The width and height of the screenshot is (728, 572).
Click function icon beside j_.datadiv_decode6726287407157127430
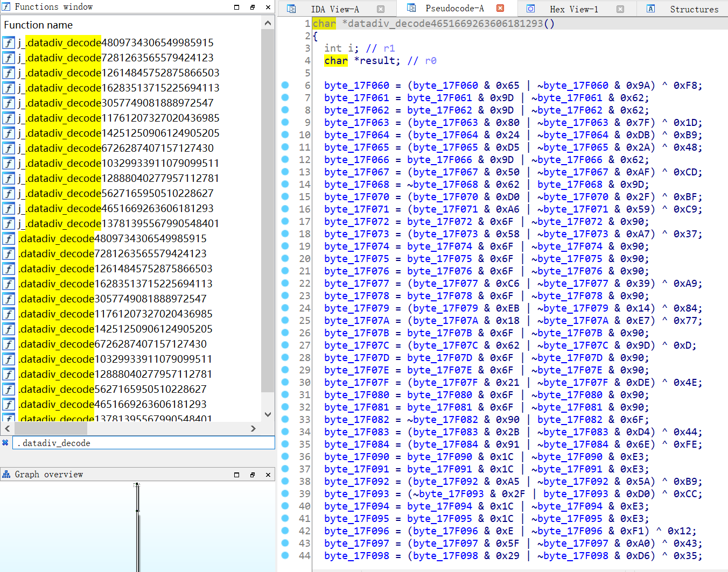(x=9, y=148)
